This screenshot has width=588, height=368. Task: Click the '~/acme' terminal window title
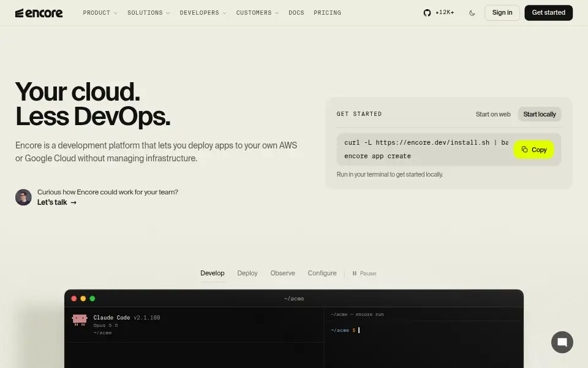294,299
